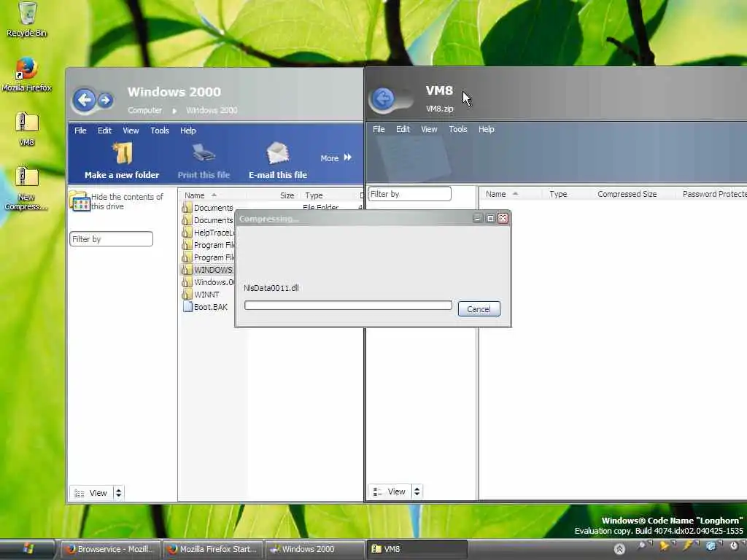747x560 pixels.
Task: Go back in the Windows 2000 window
Action: pyautogui.click(x=85, y=100)
